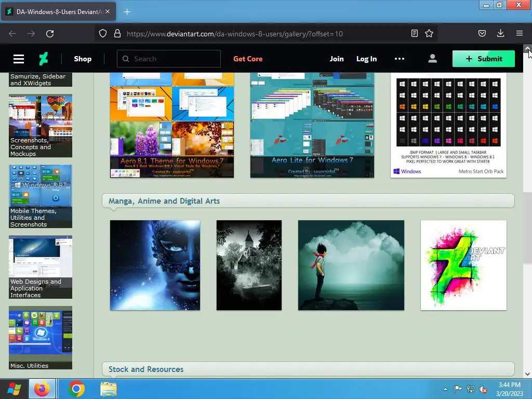Open Aero Lite for Windows 7 thumbnail

[312, 125]
